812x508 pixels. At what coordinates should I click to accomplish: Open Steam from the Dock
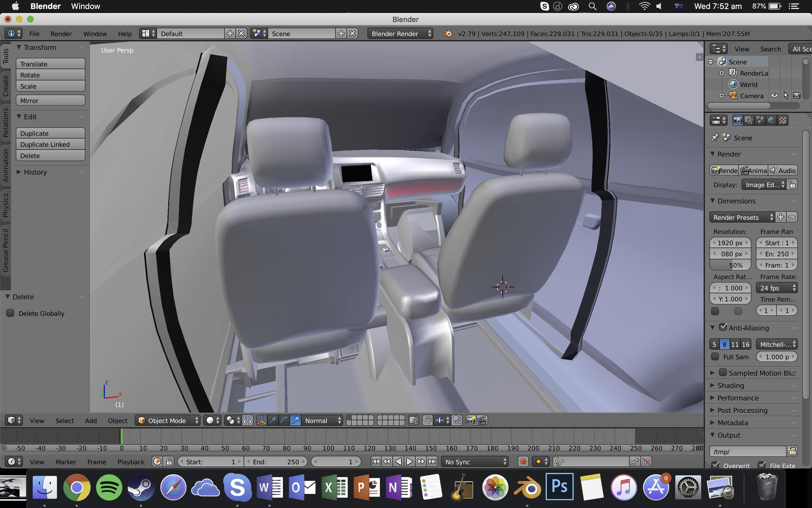tap(141, 487)
